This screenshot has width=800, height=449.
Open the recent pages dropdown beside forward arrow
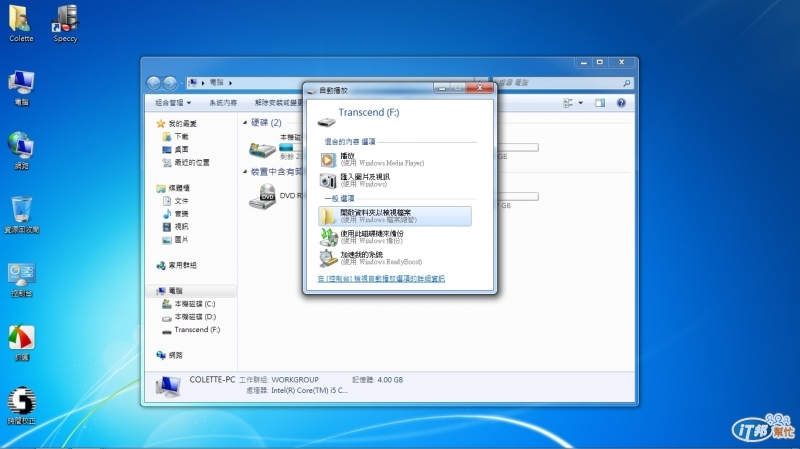coord(182,83)
